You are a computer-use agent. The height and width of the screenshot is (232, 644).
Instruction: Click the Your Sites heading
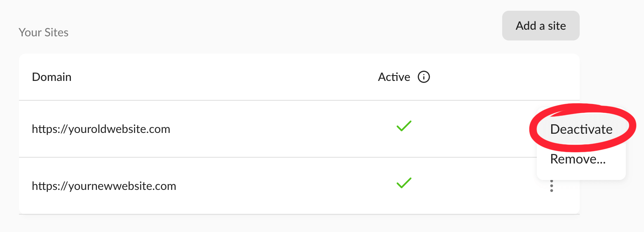click(44, 33)
